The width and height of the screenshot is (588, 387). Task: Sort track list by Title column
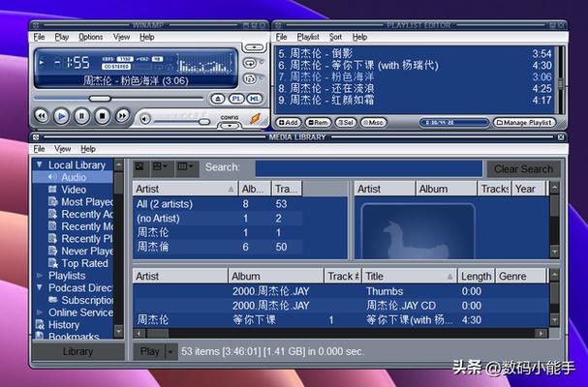point(409,276)
